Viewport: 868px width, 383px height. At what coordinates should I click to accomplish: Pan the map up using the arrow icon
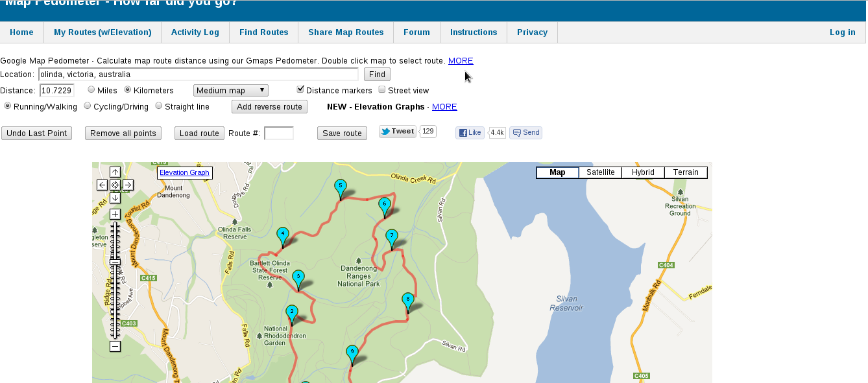point(115,172)
